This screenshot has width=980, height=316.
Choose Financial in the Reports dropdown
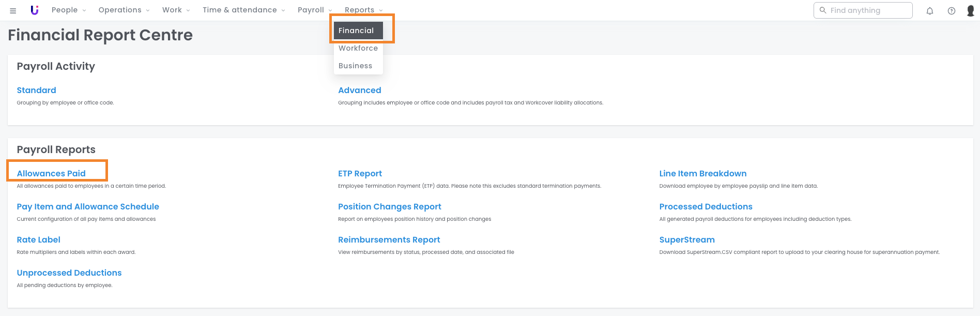356,31
